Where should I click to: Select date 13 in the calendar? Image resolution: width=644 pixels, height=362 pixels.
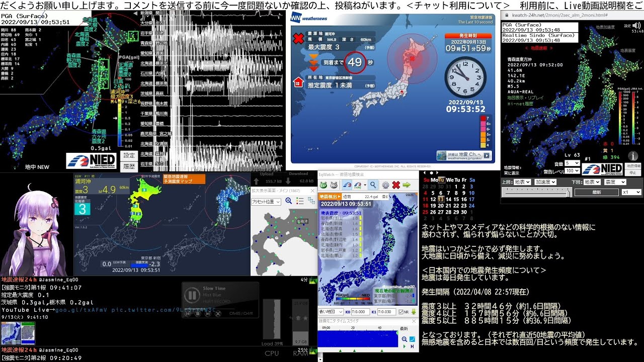coord(441,199)
